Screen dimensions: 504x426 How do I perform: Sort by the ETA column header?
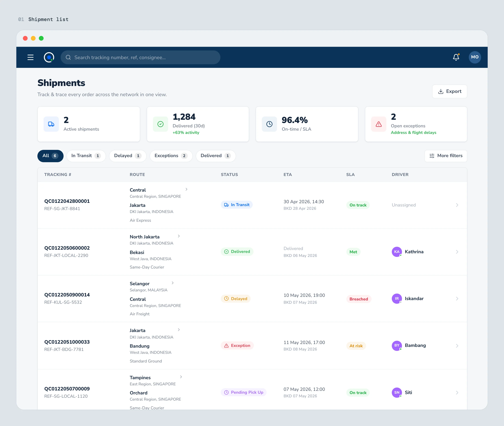click(x=288, y=175)
